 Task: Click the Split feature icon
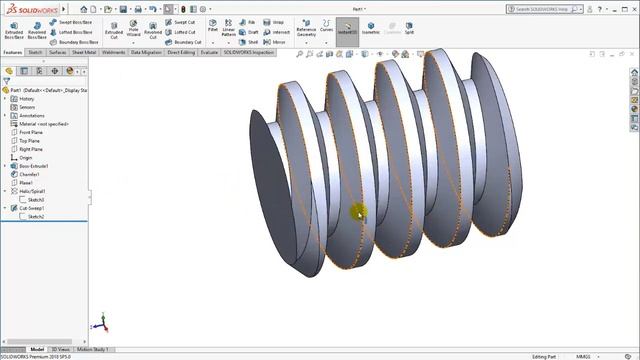point(409,28)
